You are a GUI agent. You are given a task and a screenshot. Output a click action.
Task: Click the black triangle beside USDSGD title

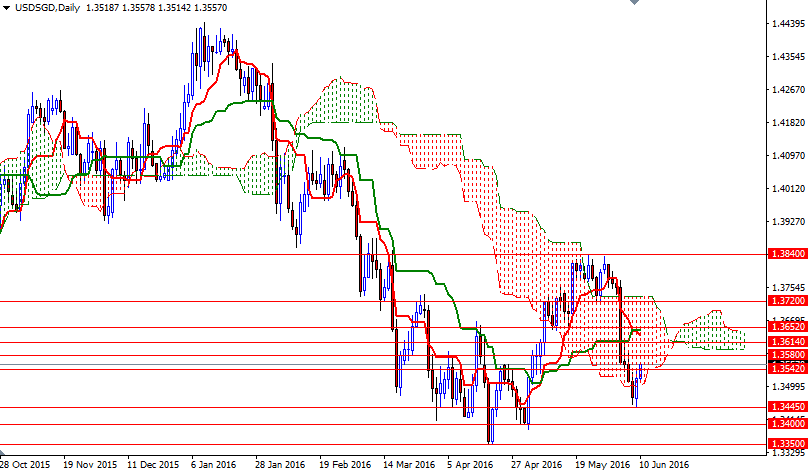8,8
